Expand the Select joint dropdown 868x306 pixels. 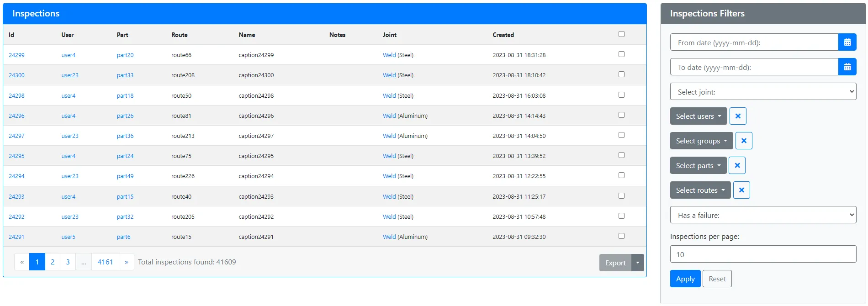coord(763,92)
